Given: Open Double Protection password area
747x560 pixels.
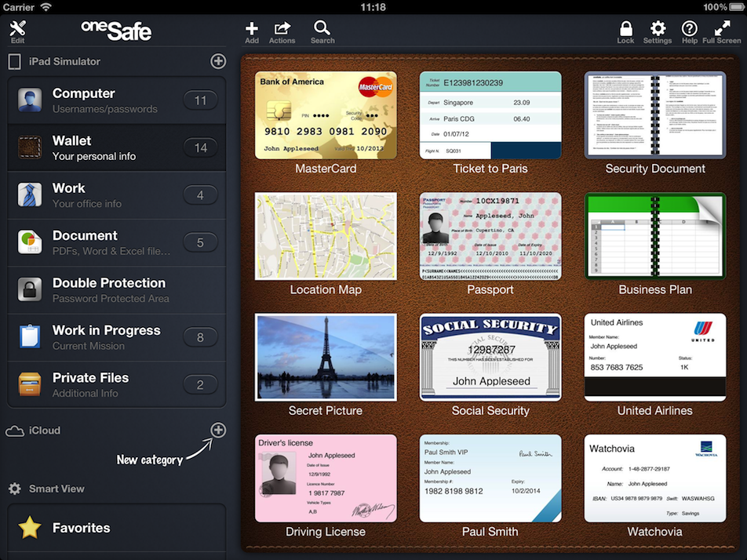Looking at the screenshot, I should (x=116, y=289).
